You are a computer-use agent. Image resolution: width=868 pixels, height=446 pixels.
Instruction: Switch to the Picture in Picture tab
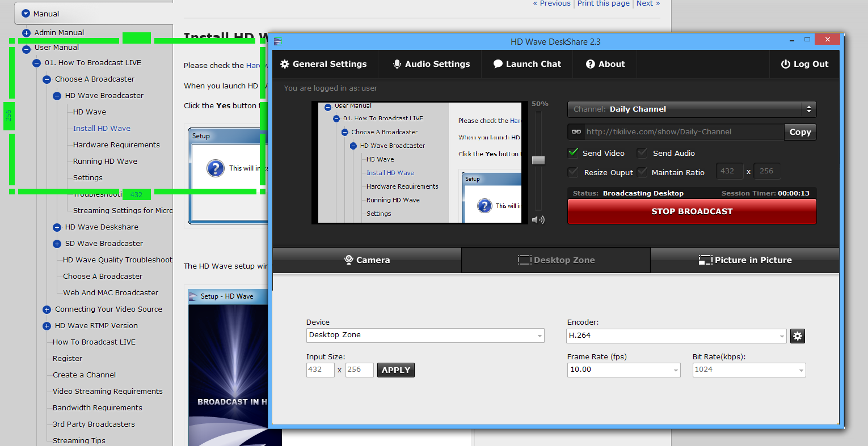click(745, 260)
